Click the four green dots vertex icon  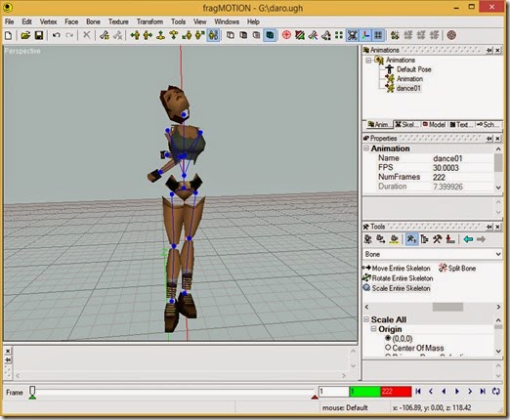pos(339,35)
